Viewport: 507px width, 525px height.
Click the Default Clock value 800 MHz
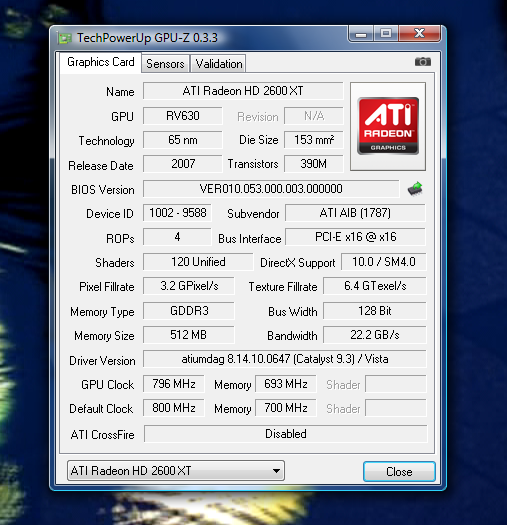pos(173,408)
